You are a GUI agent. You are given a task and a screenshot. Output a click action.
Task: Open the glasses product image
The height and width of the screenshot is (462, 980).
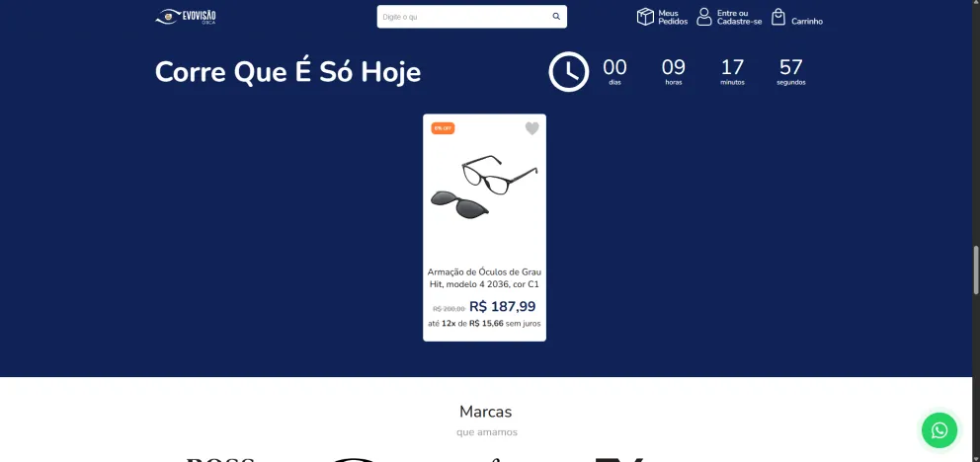click(x=484, y=188)
